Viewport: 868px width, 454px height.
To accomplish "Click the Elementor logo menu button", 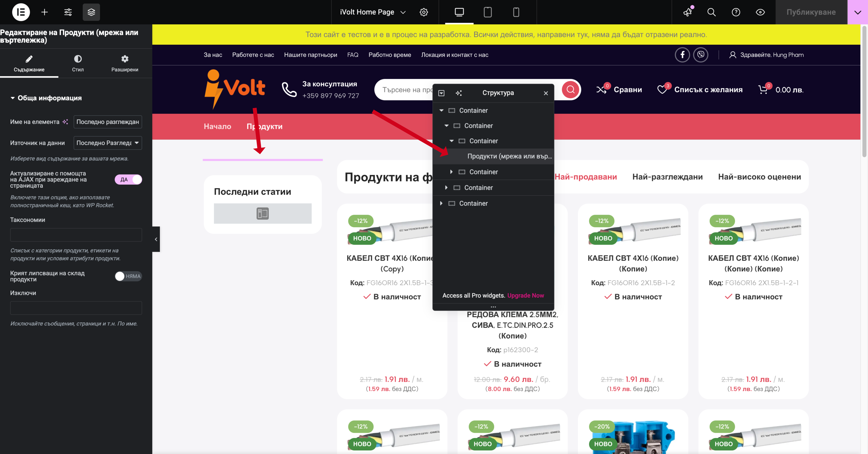I will 21,12.
